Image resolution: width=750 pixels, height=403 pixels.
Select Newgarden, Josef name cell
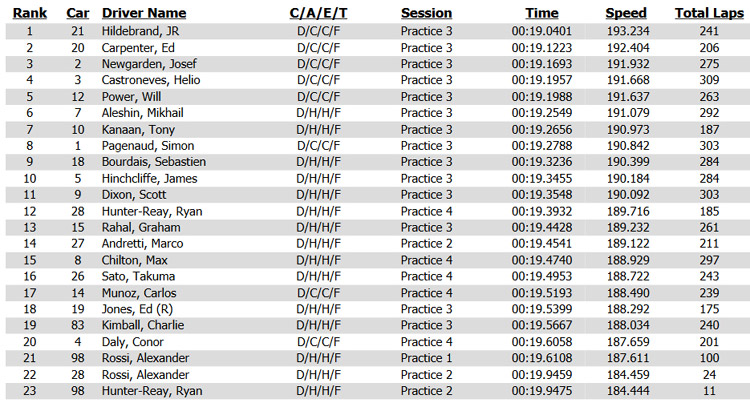tap(149, 64)
